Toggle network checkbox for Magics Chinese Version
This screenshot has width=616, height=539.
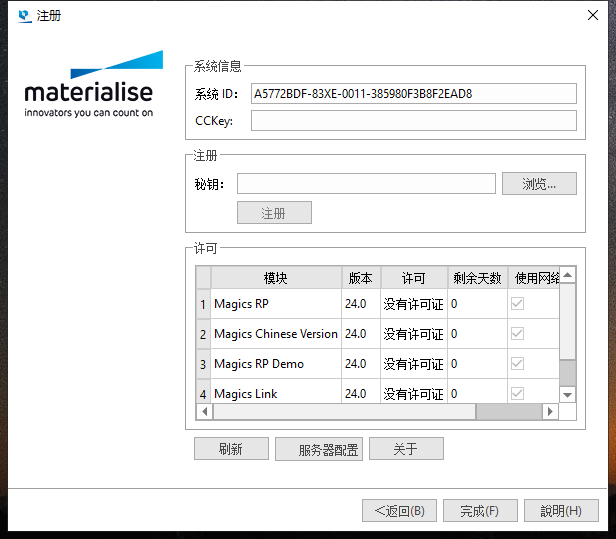tap(517, 334)
